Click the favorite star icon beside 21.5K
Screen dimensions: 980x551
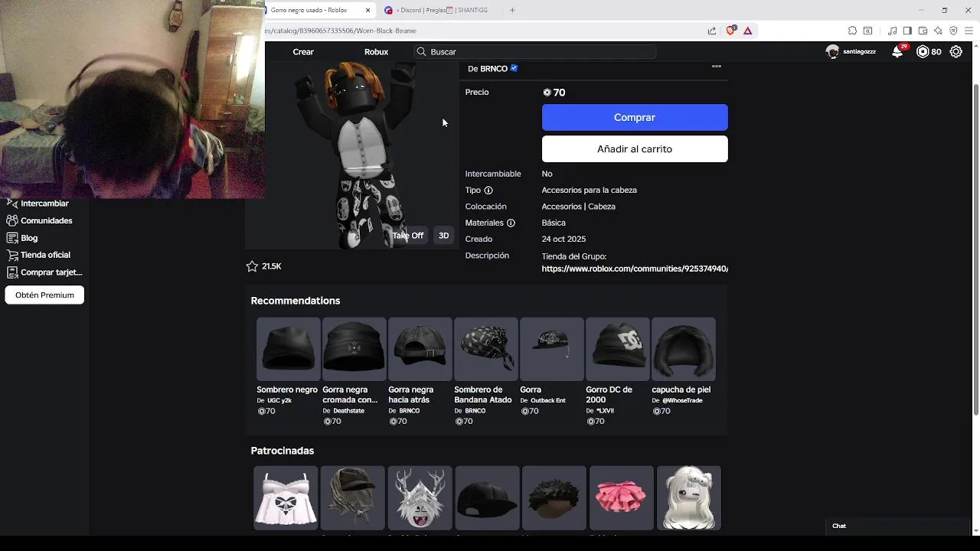pos(252,266)
